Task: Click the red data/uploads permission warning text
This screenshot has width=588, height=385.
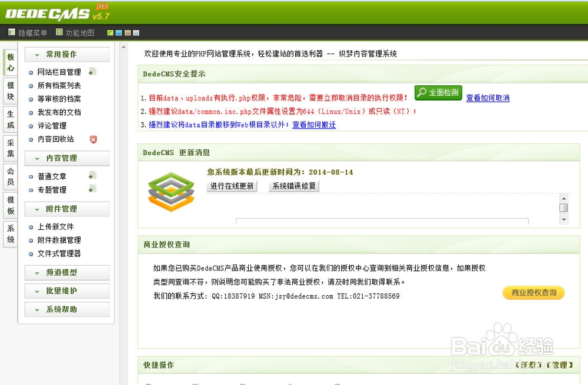Action: 278,98
